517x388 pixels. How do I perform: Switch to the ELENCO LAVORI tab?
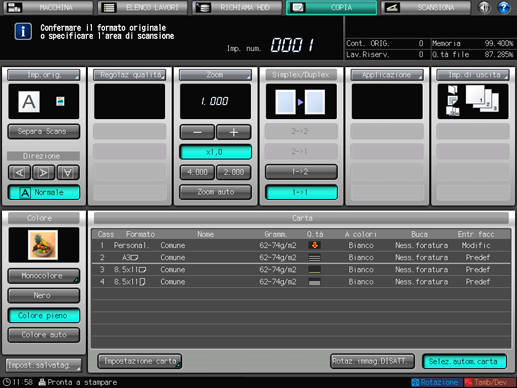143,7
